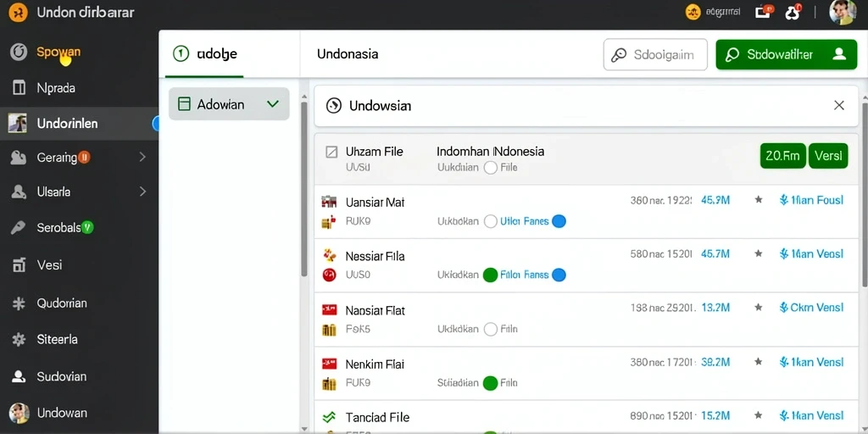The height and width of the screenshot is (434, 868).
Task: Click the Uansiar Mai file icon
Action: (x=330, y=202)
